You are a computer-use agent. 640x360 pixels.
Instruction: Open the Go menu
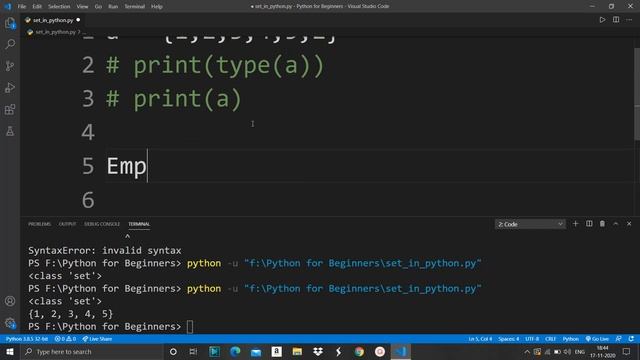click(x=98, y=7)
